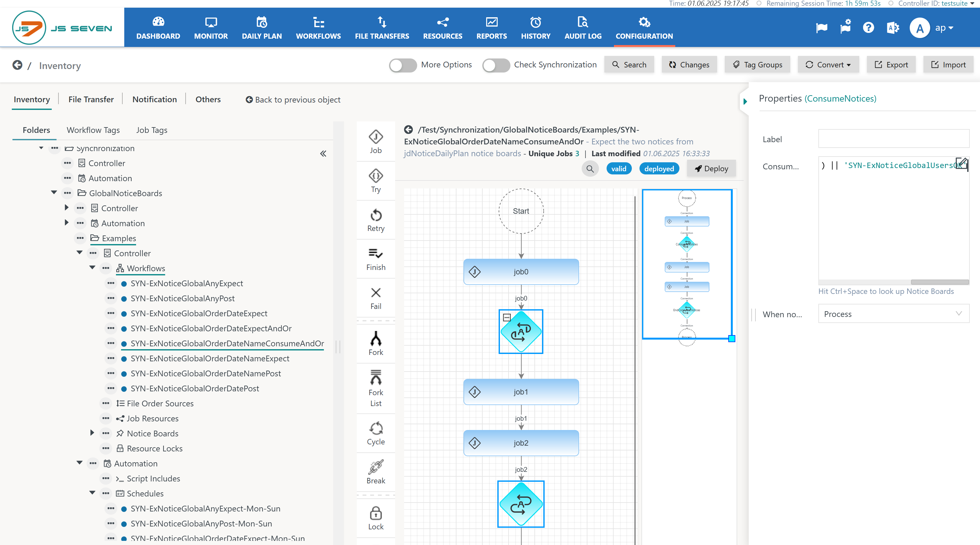
Task: Go back using Inventory breadcrumb arrow
Action: point(17,65)
